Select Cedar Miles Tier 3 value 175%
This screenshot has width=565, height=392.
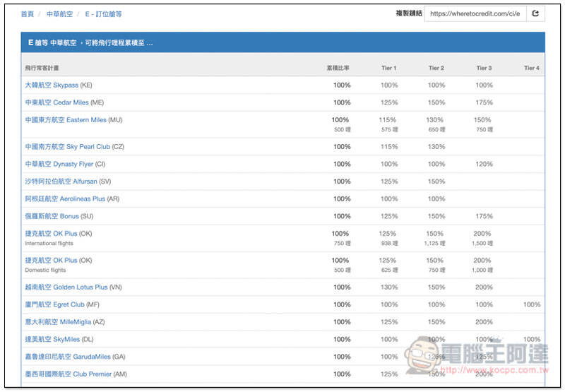point(484,102)
